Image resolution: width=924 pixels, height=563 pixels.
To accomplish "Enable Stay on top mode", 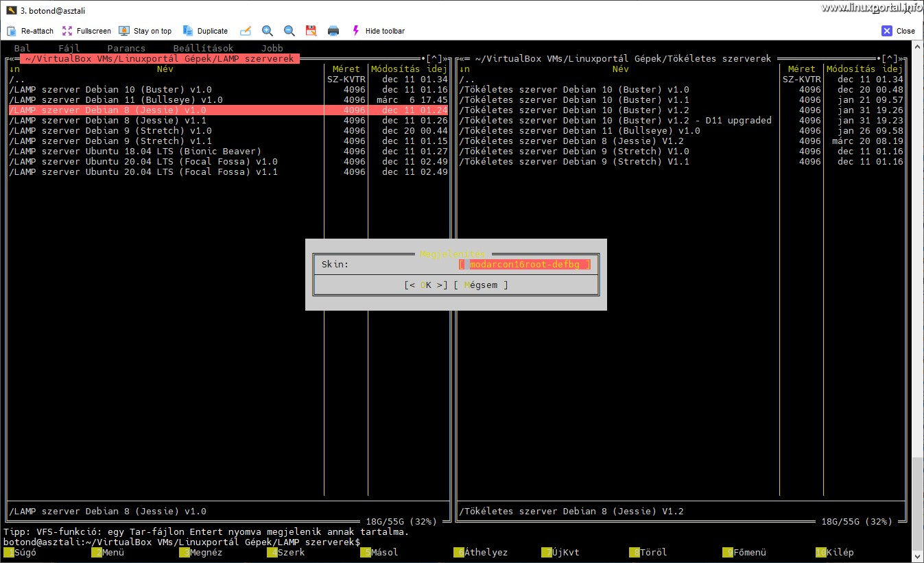I will (124, 30).
